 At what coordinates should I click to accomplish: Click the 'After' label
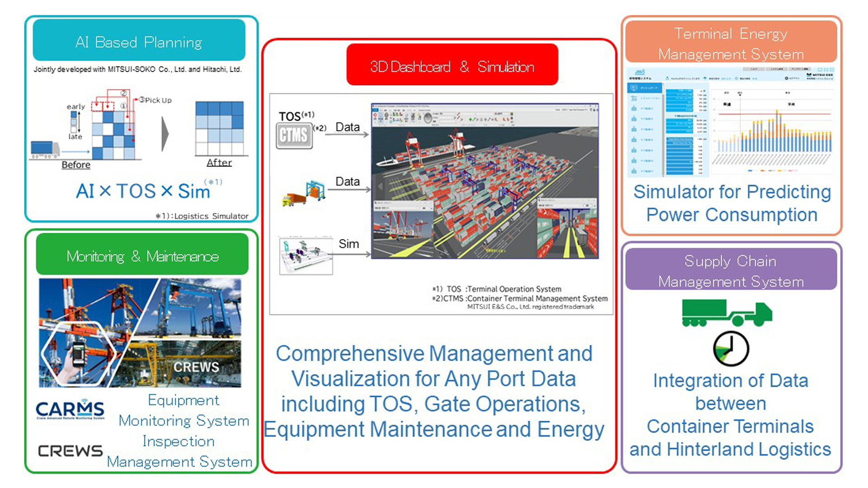click(219, 162)
